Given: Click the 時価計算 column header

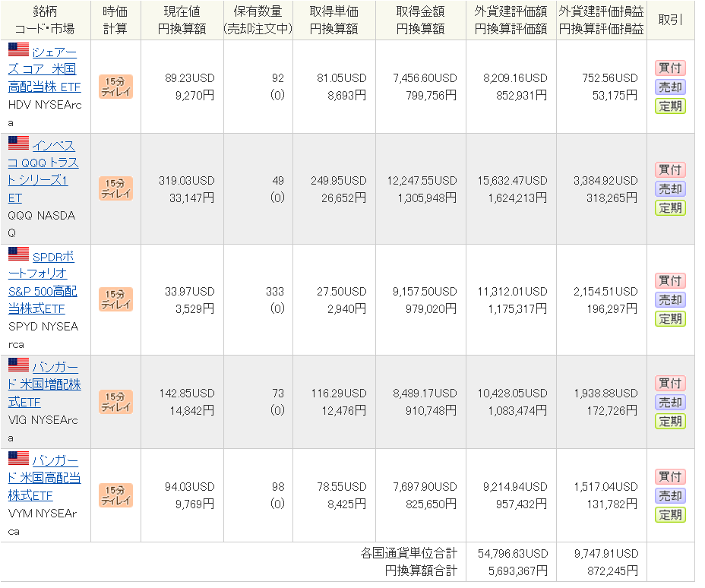Looking at the screenshot, I should [115, 21].
